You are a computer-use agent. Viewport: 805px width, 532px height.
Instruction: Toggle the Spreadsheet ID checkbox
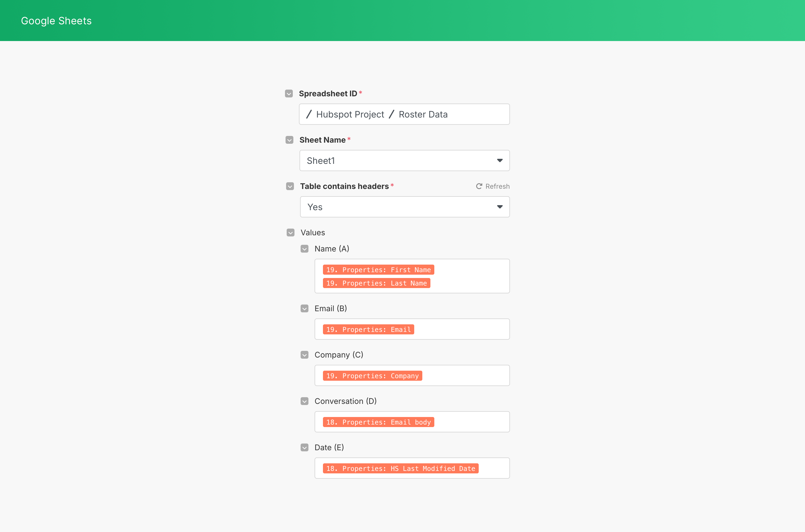click(x=289, y=93)
